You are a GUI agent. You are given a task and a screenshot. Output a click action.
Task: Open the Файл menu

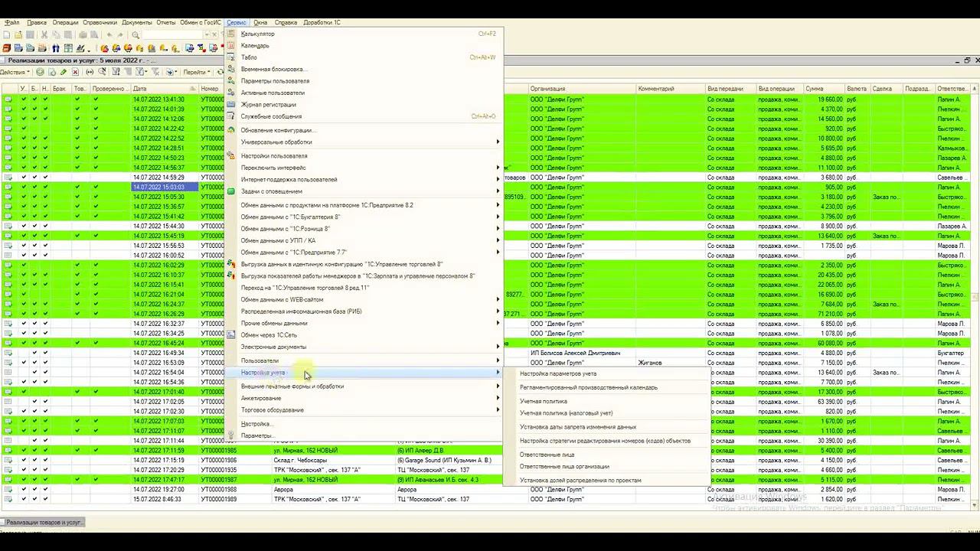[x=12, y=22]
